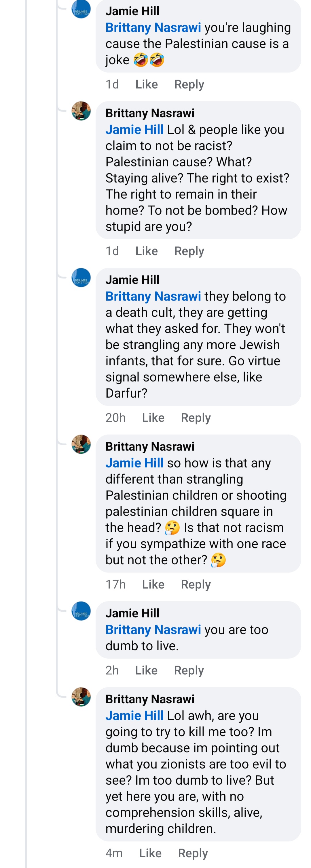The width and height of the screenshot is (311, 868).
Task: Reply to the 'How stupid are you?' comment
Action: (189, 251)
